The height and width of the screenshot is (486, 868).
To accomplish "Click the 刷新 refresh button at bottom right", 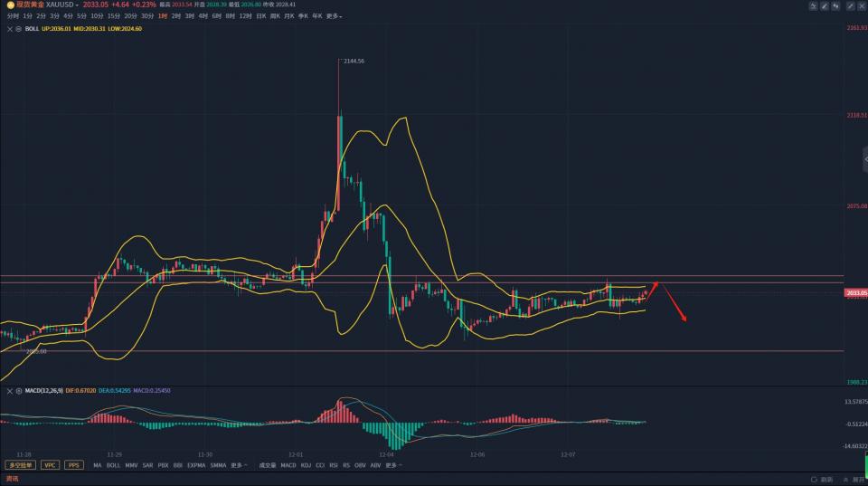I will [x=823, y=480].
